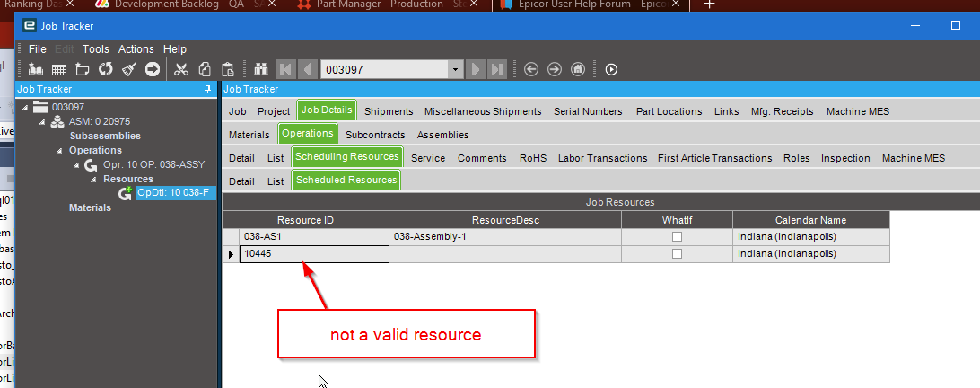This screenshot has height=388, width=980.
Task: Click the open folder toolbar icon
Action: pos(82,69)
